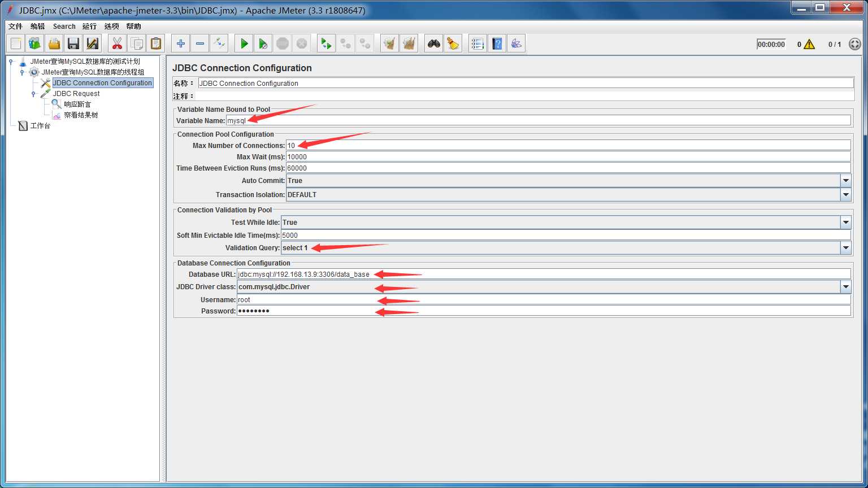Open the Function Helper list icon

(x=478, y=43)
